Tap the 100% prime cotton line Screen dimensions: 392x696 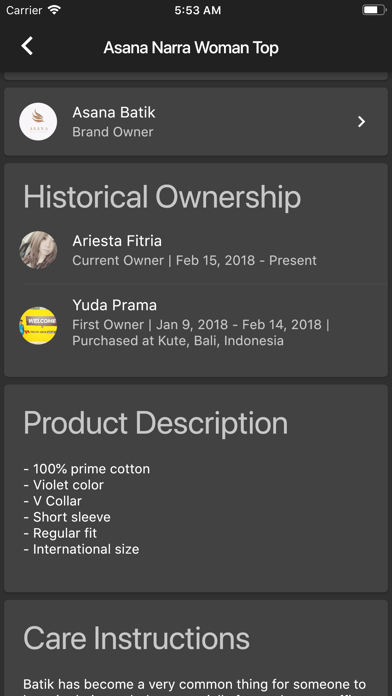(x=87, y=469)
